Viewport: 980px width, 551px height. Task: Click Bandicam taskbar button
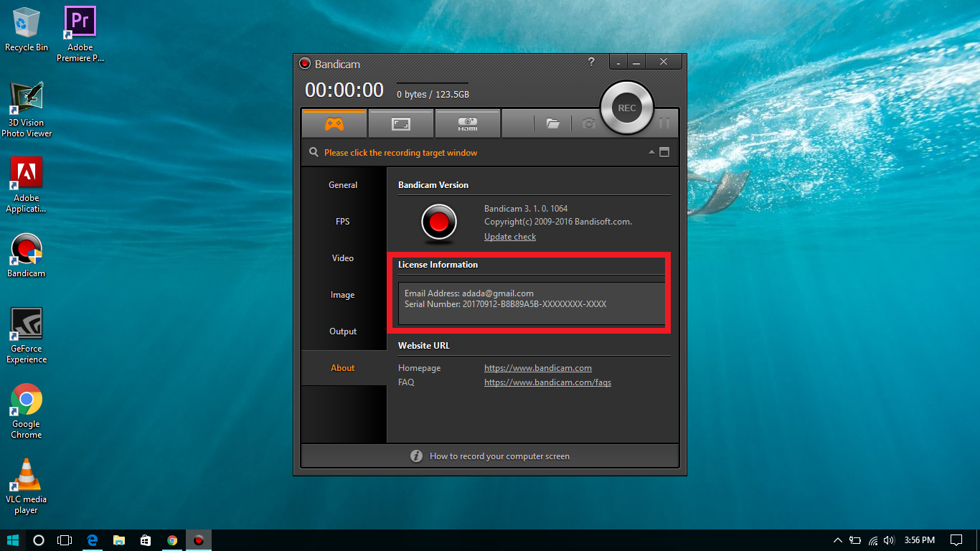tap(199, 540)
